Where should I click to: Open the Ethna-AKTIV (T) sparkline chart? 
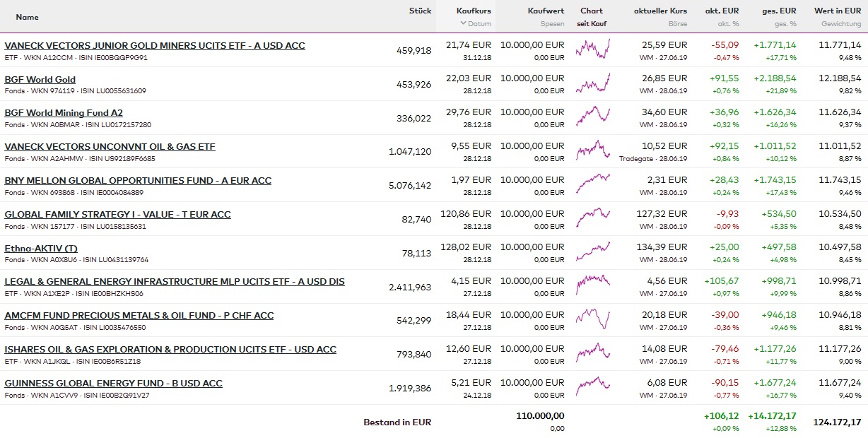pos(592,252)
